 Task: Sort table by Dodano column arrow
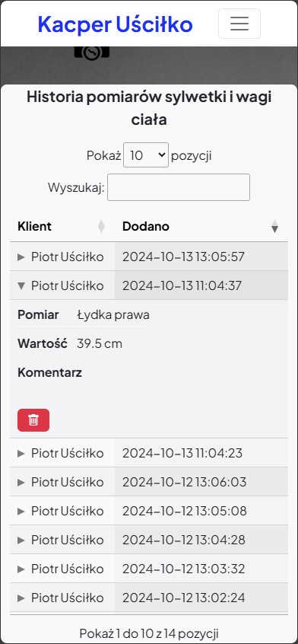tap(274, 226)
